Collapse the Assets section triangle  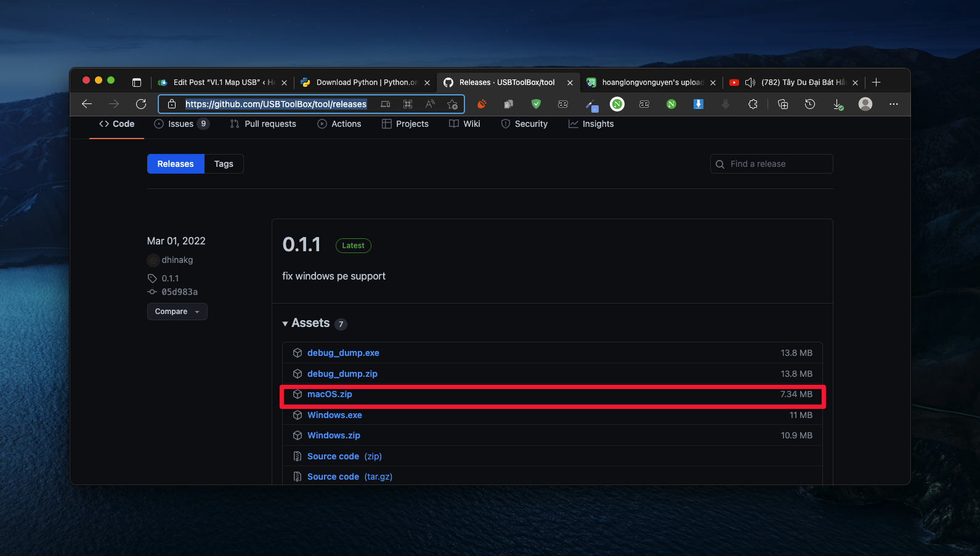point(285,324)
